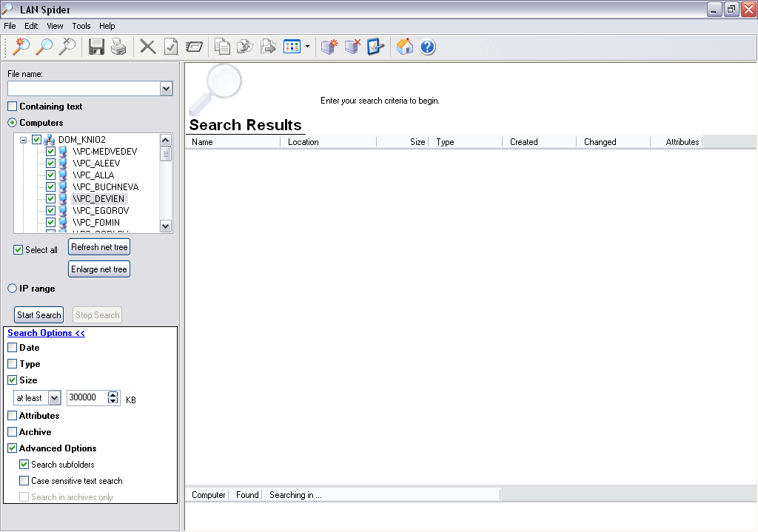Click the first magnifier icon with red star
Image resolution: width=758 pixels, height=532 pixels.
(21, 47)
